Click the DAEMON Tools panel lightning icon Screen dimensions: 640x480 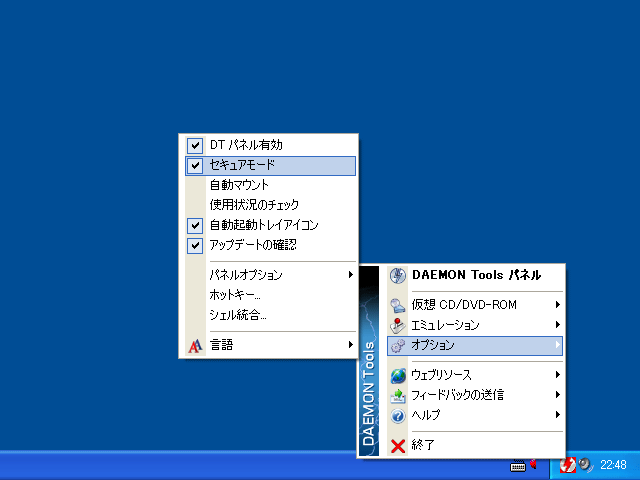(397, 276)
